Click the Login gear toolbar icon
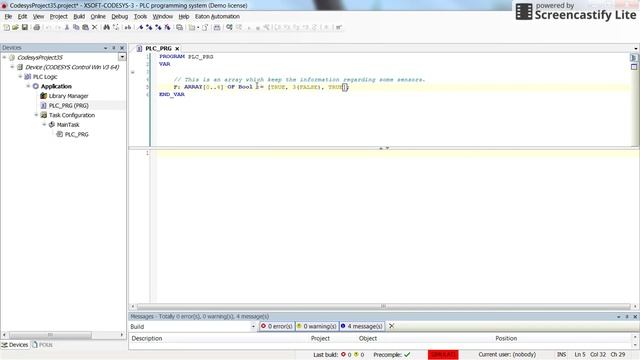640x360 pixels. [x=229, y=27]
